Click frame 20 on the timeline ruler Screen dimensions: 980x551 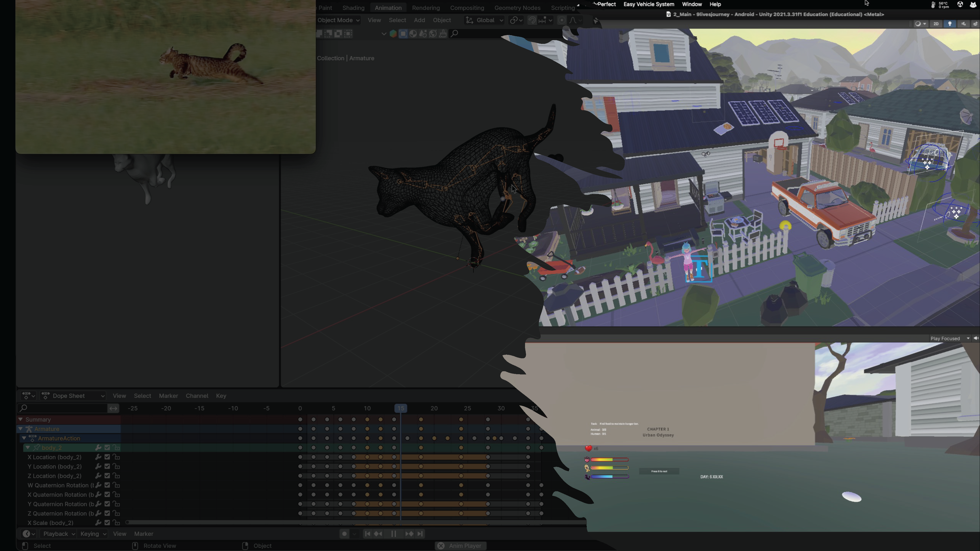point(434,408)
